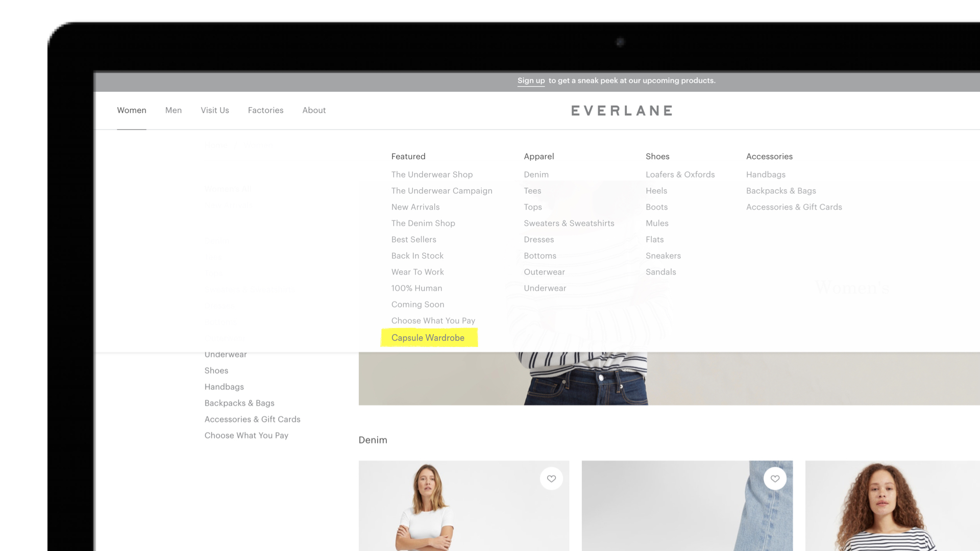Open the Women navigation tab

click(x=132, y=110)
